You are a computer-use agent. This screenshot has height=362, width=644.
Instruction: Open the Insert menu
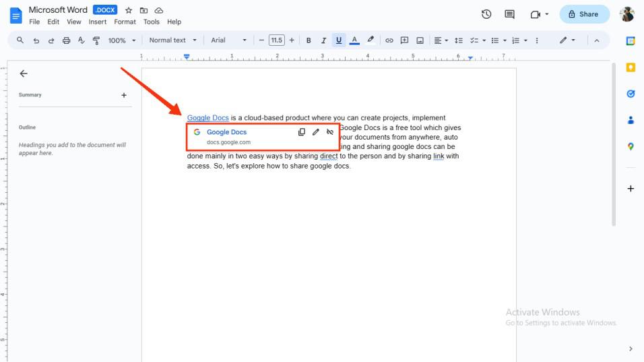(97, 22)
